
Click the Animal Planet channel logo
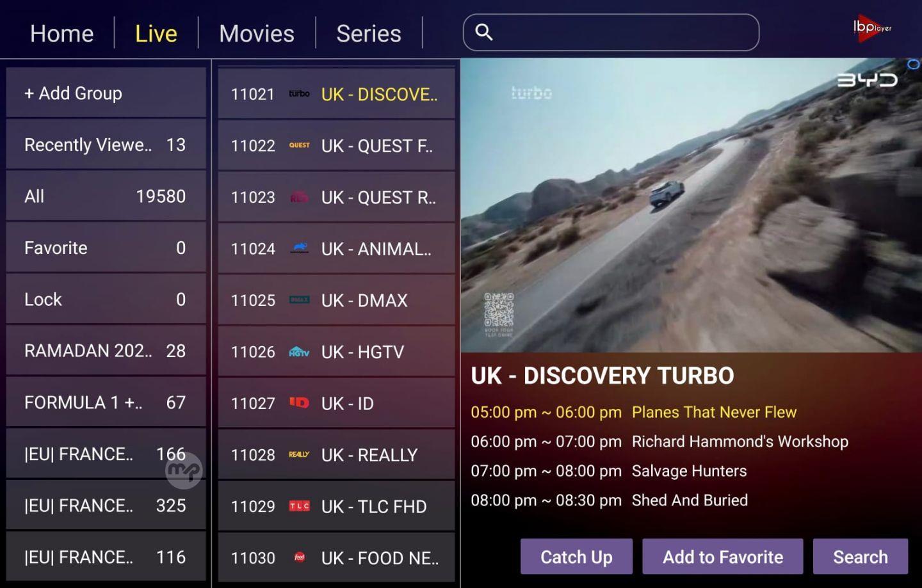[299, 248]
